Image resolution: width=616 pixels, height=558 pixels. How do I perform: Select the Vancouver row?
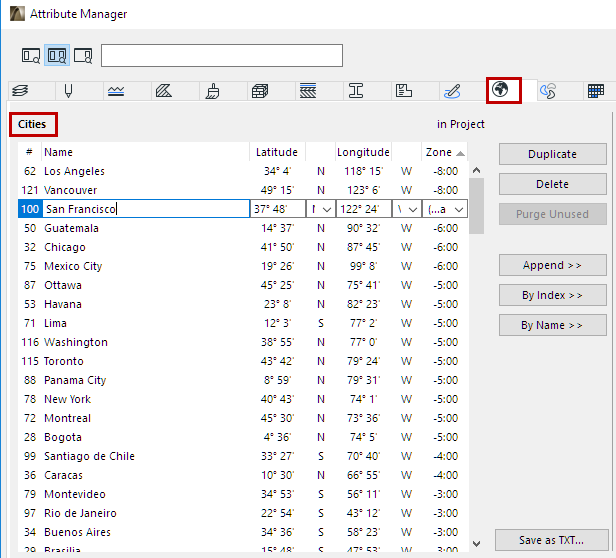(243, 190)
